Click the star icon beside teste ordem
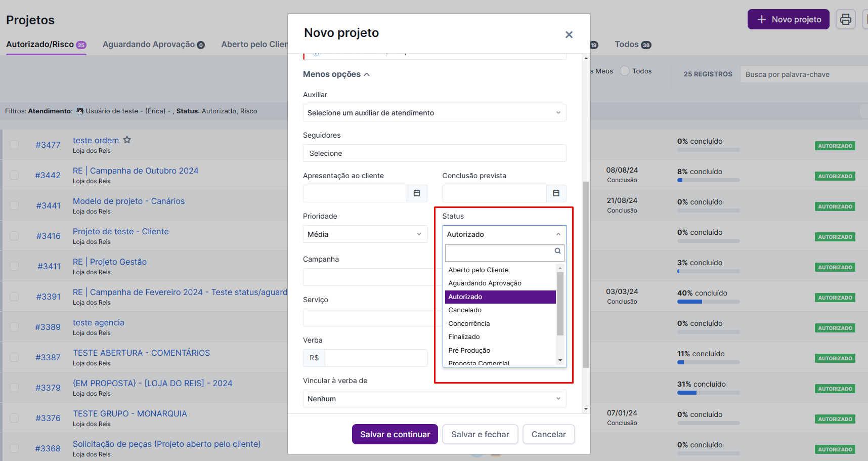This screenshot has height=461, width=868. [127, 140]
